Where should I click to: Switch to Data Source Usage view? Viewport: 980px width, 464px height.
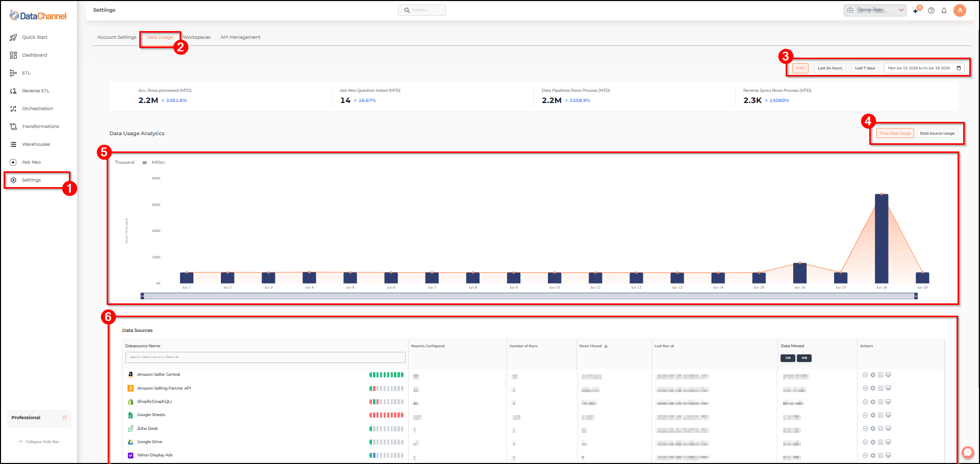pos(937,134)
